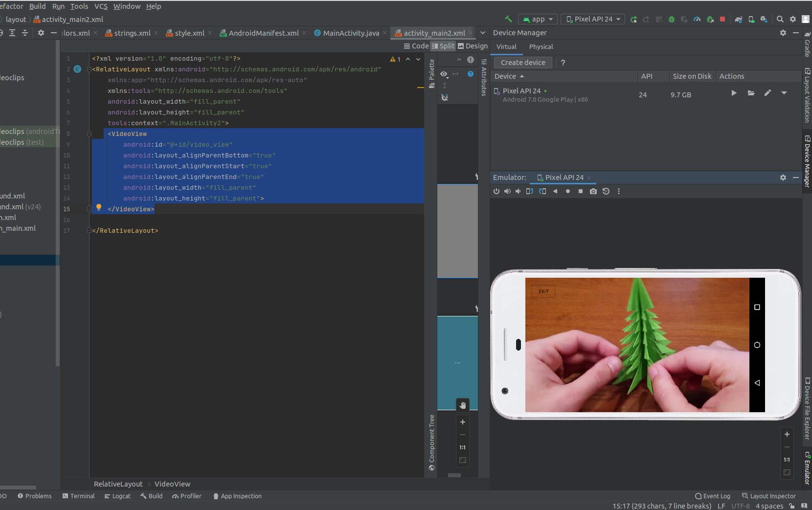Switch editor to Design view mode
Image resolution: width=812 pixels, height=510 pixels.
click(x=473, y=46)
